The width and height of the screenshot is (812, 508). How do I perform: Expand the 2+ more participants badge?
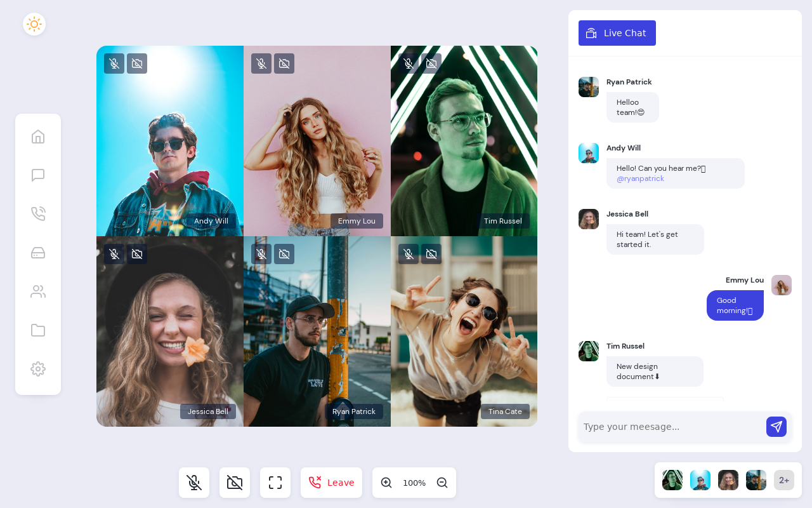point(784,480)
